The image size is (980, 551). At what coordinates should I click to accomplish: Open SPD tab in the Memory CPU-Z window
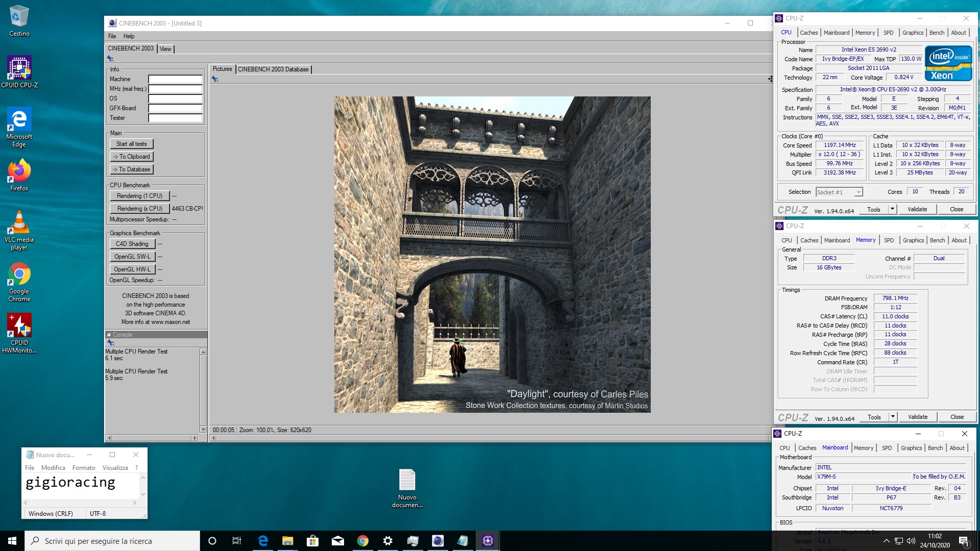889,240
